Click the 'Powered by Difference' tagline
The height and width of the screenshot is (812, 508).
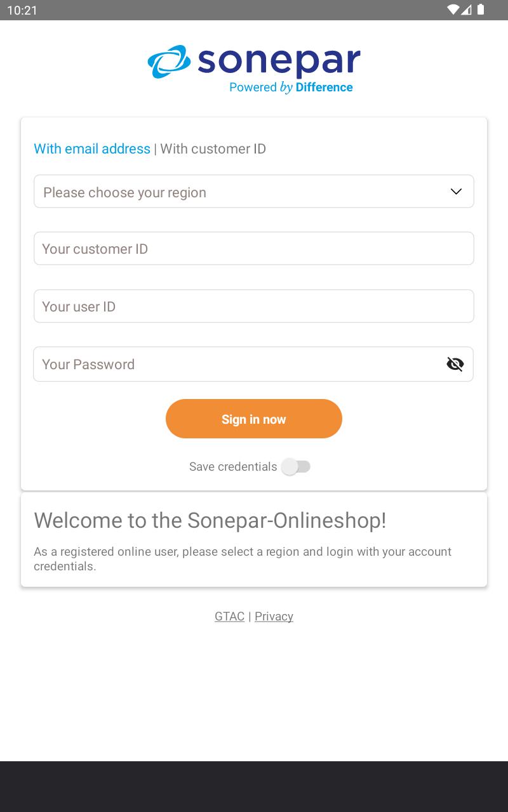pyautogui.click(x=291, y=88)
